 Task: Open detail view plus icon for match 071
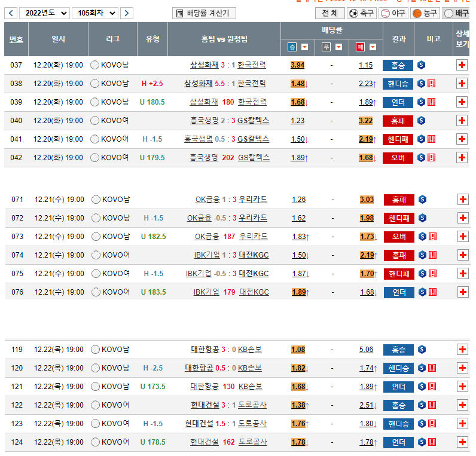click(462, 200)
